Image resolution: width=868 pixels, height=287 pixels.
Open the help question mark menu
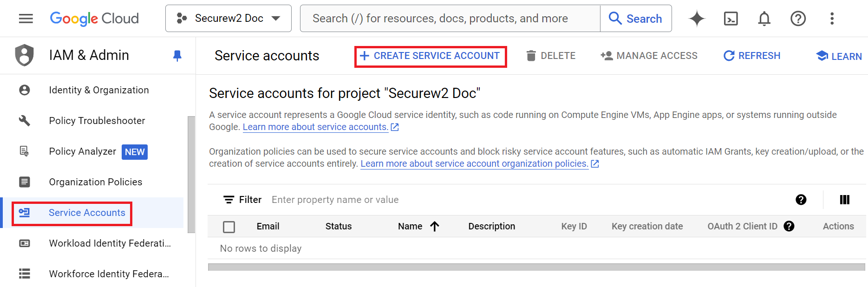(x=798, y=19)
